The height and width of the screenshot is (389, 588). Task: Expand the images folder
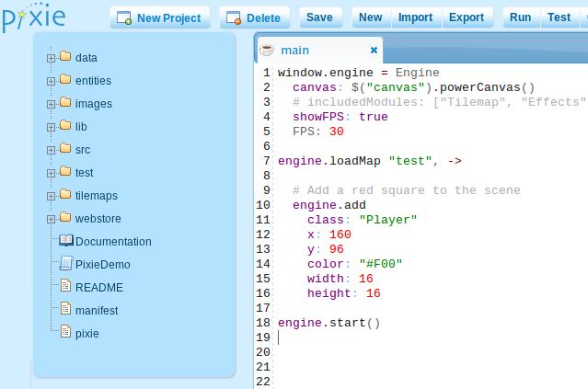tap(51, 104)
